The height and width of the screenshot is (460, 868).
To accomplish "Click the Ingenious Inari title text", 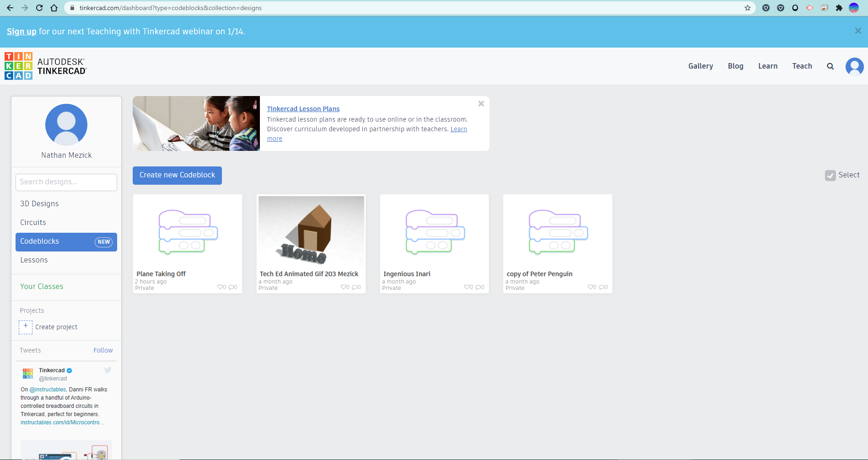I will point(407,274).
